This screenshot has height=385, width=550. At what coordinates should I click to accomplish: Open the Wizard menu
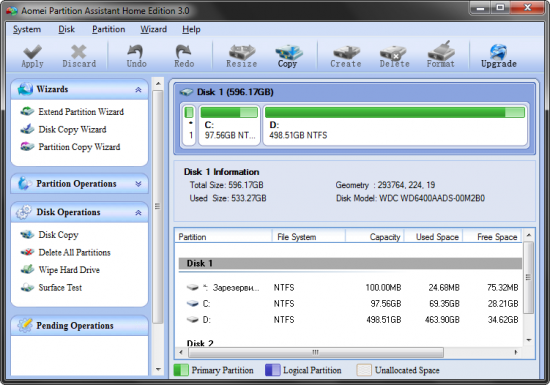click(153, 29)
